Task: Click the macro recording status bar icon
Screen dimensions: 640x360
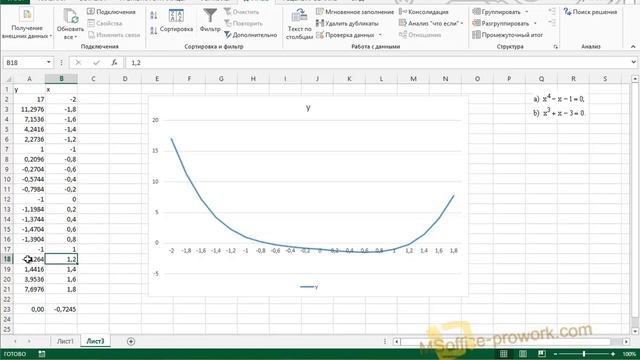Action: coord(42,354)
